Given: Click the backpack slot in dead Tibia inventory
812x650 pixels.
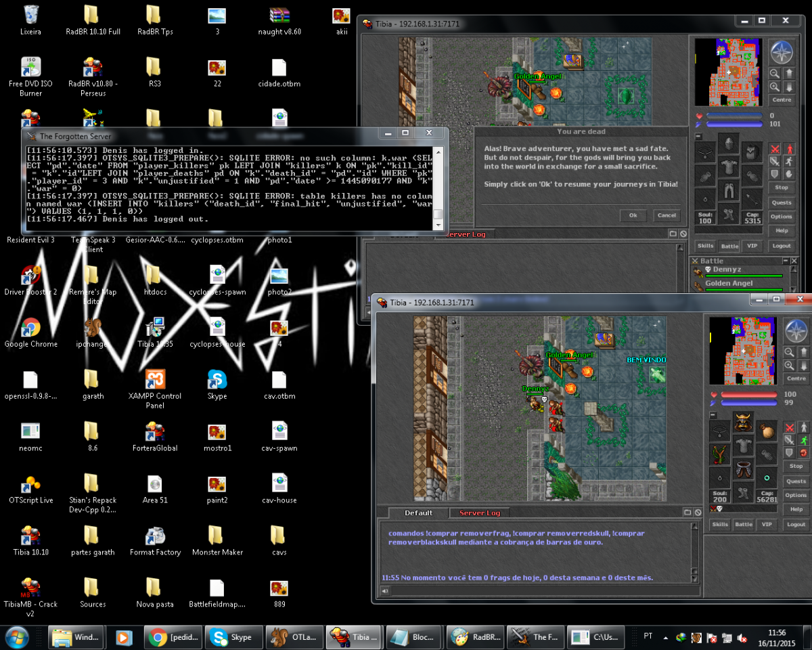Looking at the screenshot, I should point(752,152).
